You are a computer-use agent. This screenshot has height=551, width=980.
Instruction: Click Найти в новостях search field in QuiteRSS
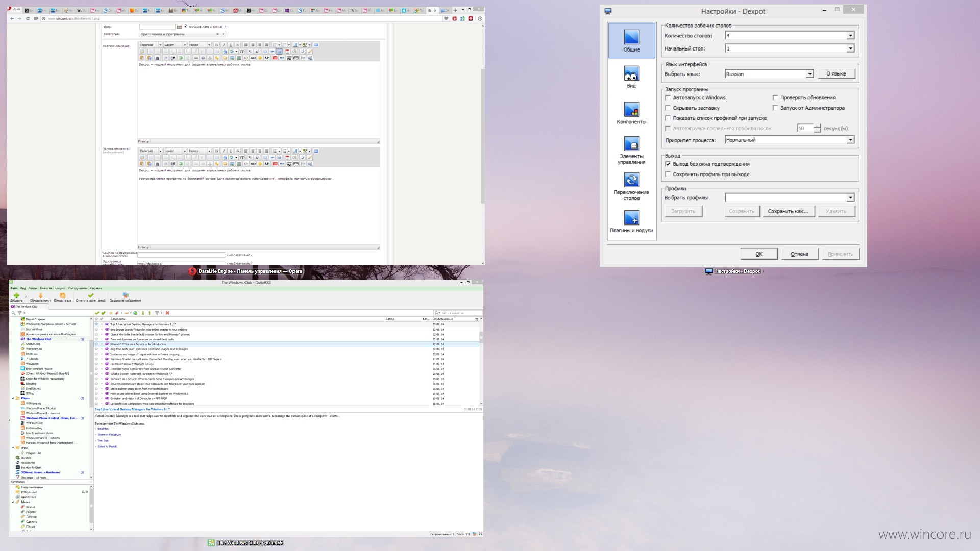pos(458,313)
